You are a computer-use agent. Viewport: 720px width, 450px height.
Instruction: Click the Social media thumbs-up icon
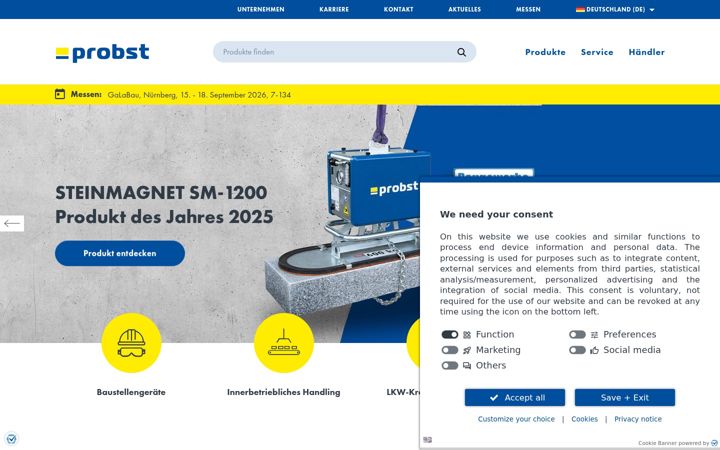click(594, 350)
